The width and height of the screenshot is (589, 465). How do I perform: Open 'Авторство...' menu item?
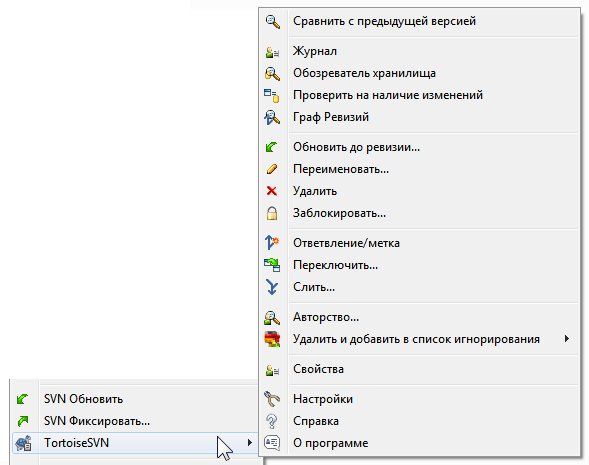coord(419,317)
